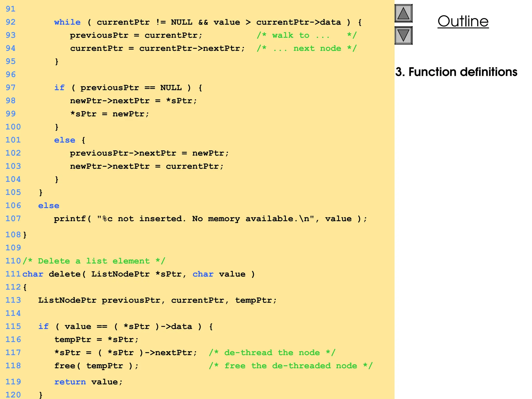
Task: Click the down arrow navigation button
Action: click(403, 36)
